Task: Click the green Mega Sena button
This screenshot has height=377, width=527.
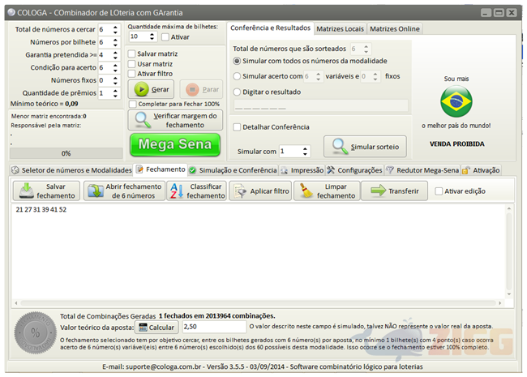Action: (175, 144)
